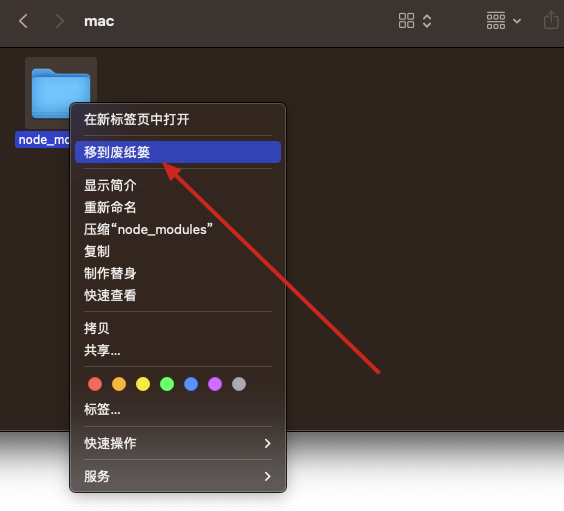564x511 pixels.
Task: Apply the green tag color
Action: [167, 384]
